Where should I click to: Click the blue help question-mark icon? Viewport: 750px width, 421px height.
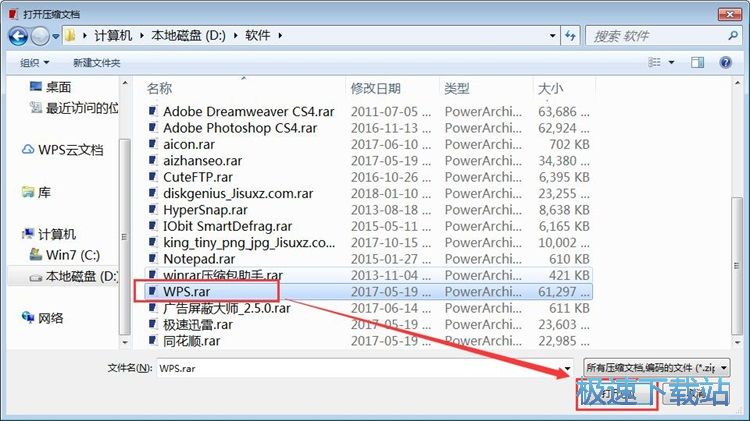click(725, 62)
